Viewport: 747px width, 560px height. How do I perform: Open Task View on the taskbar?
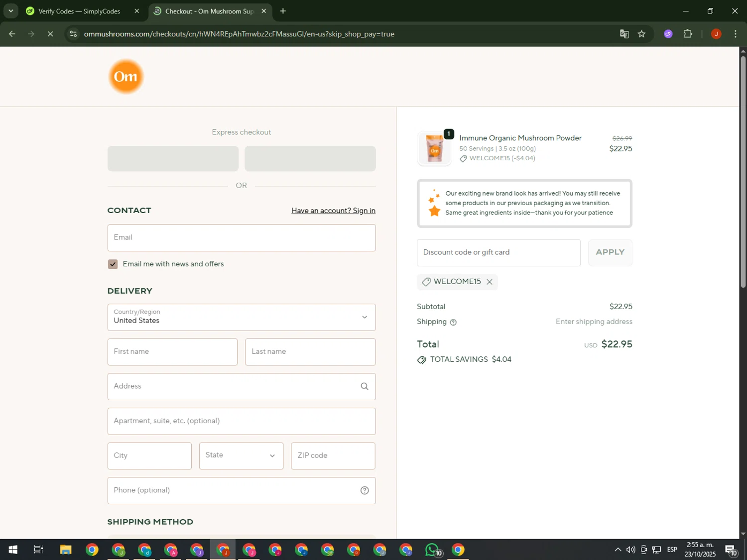[x=38, y=550]
